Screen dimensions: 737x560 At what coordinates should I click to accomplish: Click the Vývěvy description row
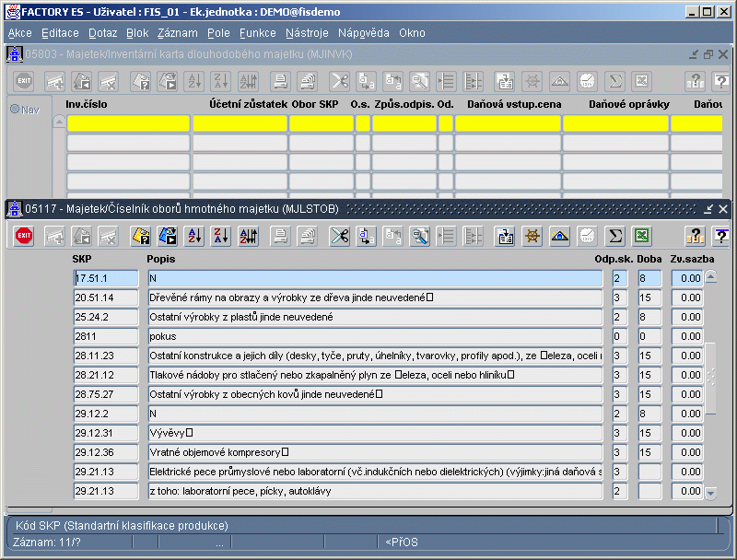click(x=374, y=433)
